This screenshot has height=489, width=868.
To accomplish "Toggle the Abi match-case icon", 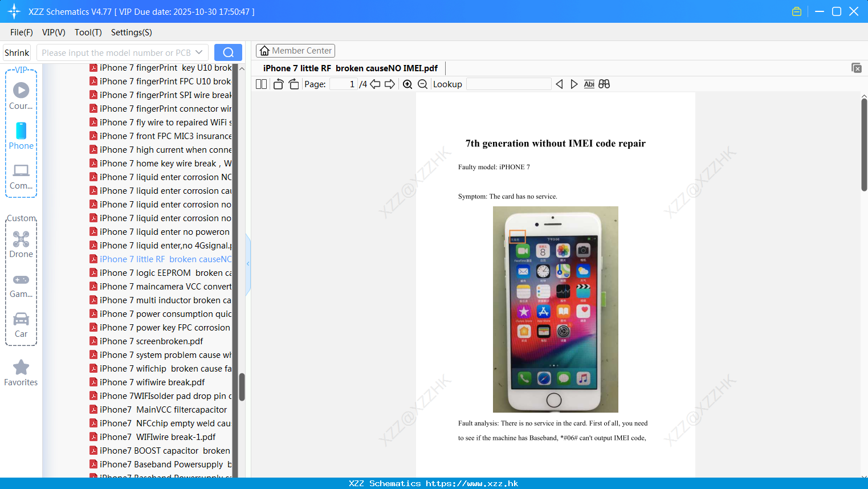I will pyautogui.click(x=589, y=84).
